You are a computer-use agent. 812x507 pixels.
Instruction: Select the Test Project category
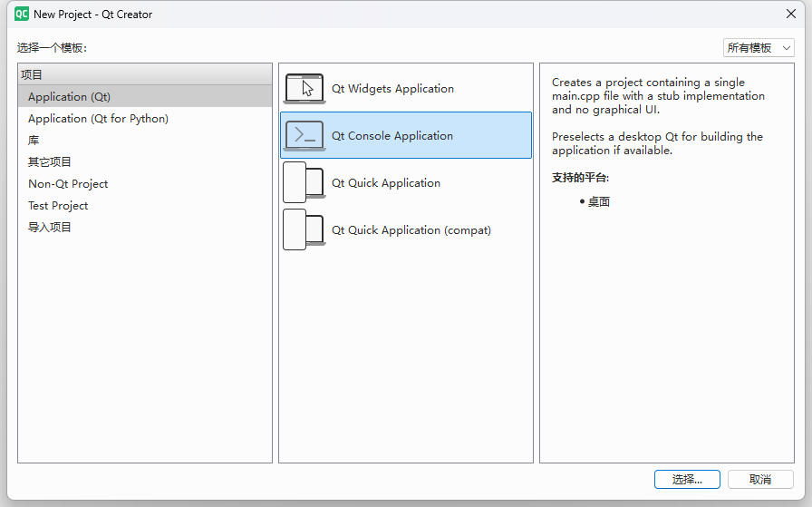click(x=145, y=205)
